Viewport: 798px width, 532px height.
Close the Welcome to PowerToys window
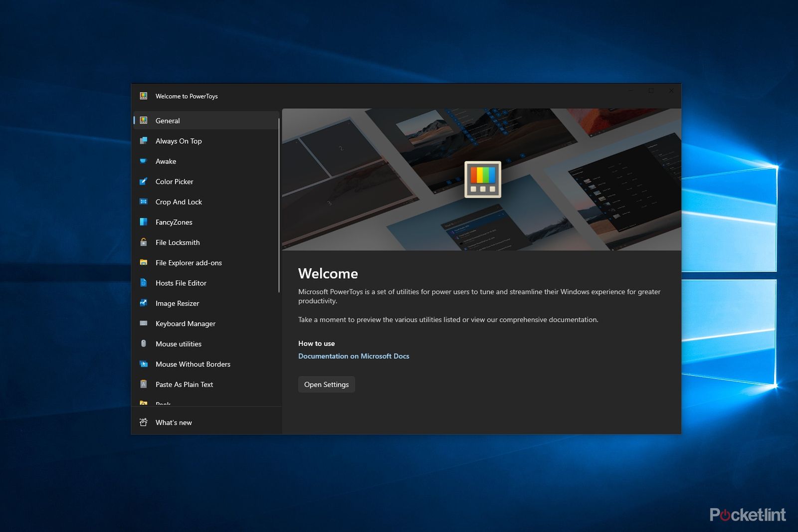[x=671, y=91]
